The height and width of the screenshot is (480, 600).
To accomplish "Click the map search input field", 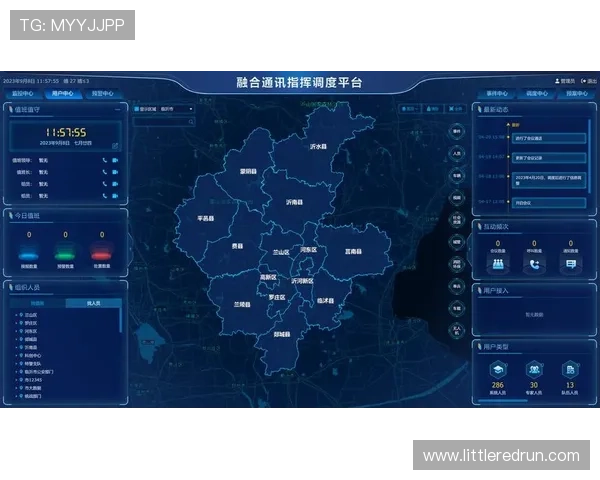I will (160, 122).
